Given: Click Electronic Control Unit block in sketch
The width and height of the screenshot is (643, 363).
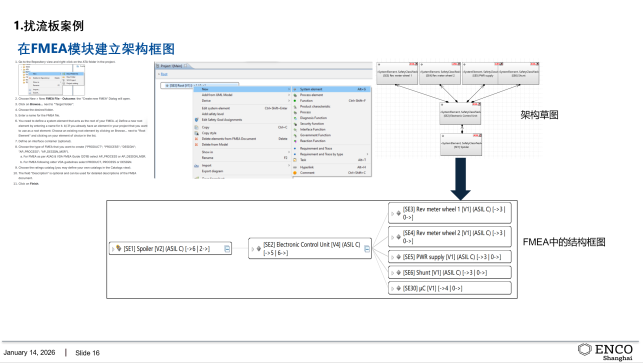Looking at the screenshot, I should pos(460,114).
